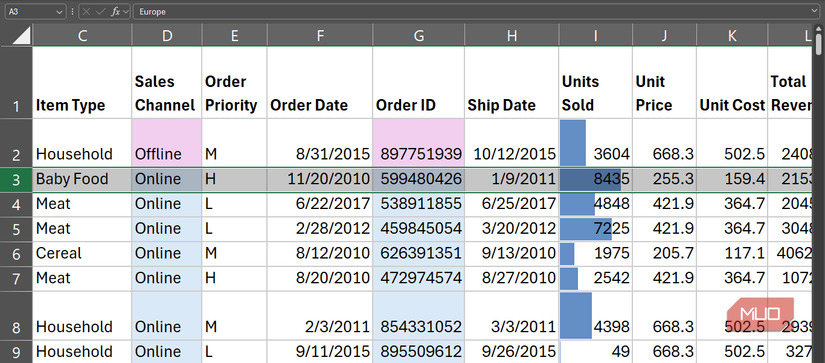825x363 pixels.
Task: Select ship date cell 1/9/2011
Action: tap(512, 180)
